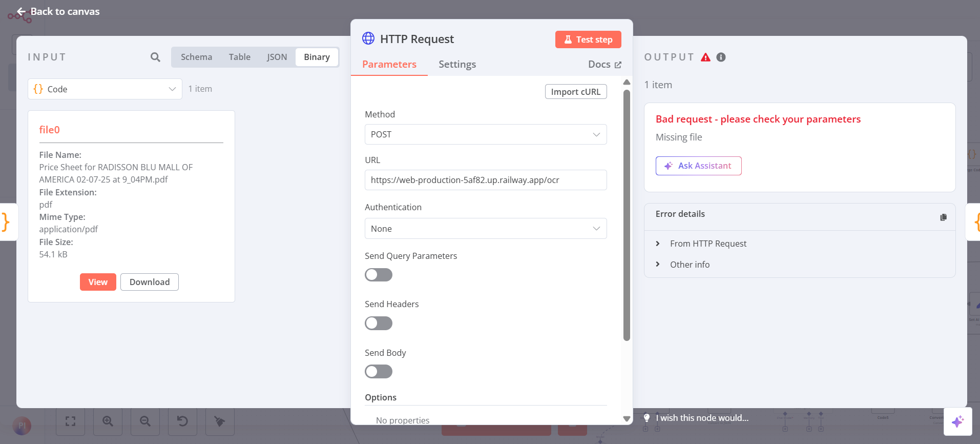The width and height of the screenshot is (980, 444).
Task: Click the reset zoom icon
Action: [182, 421]
